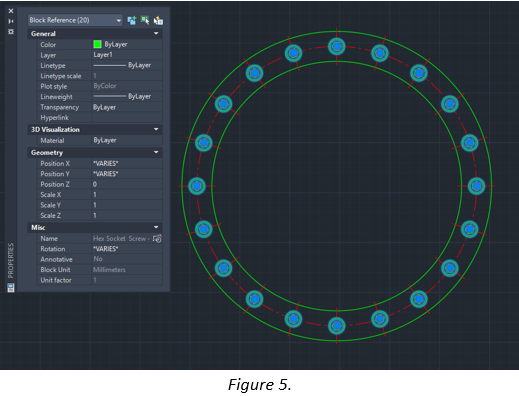The height and width of the screenshot is (396, 519).
Task: Open Properties palette settings menu icon
Action: click(11, 31)
